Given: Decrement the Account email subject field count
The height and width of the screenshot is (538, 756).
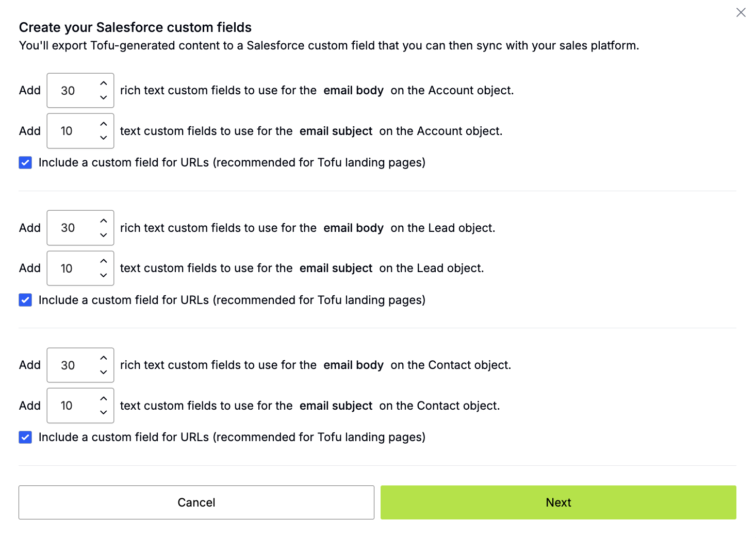Looking at the screenshot, I should pyautogui.click(x=103, y=138).
